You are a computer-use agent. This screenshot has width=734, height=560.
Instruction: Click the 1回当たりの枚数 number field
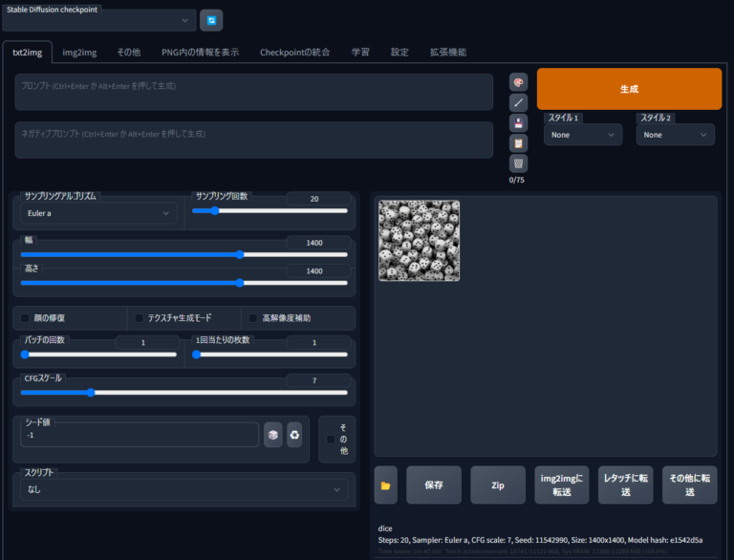318,342
